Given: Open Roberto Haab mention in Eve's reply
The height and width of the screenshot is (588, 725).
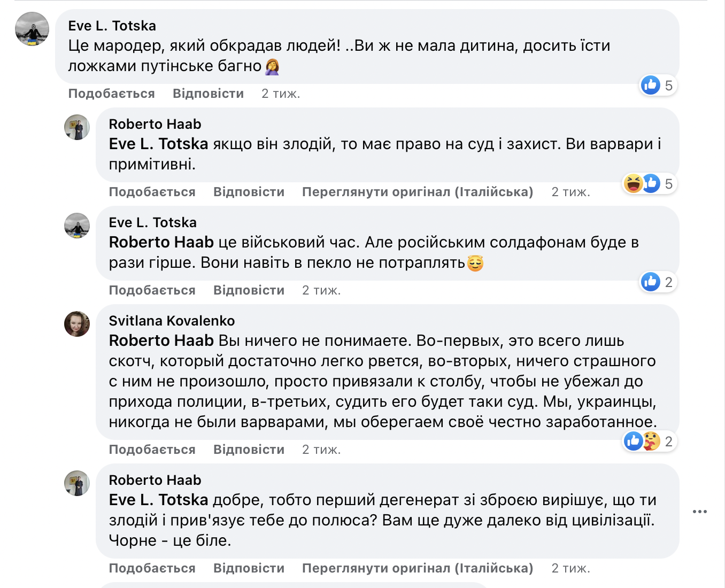Looking at the screenshot, I should click(161, 242).
